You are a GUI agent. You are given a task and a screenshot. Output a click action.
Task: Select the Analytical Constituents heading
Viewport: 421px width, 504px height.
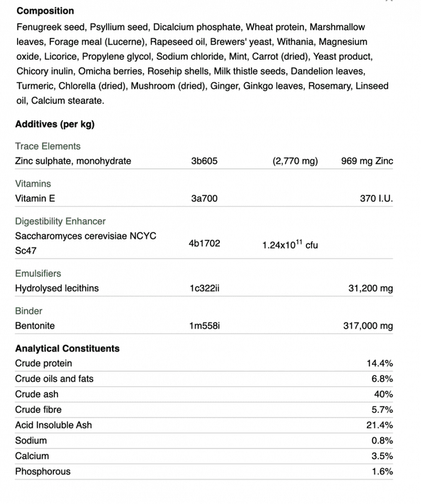pos(67,349)
